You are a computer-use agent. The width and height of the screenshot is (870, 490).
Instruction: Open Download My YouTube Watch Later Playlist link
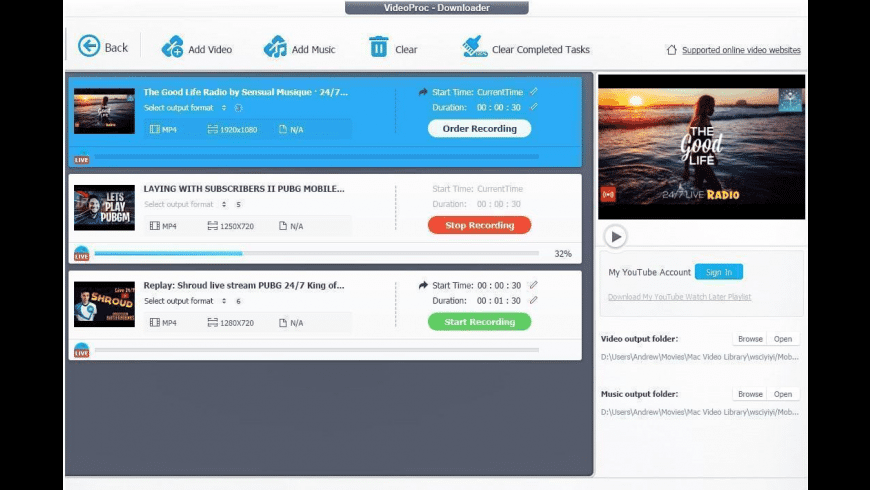[x=679, y=297]
